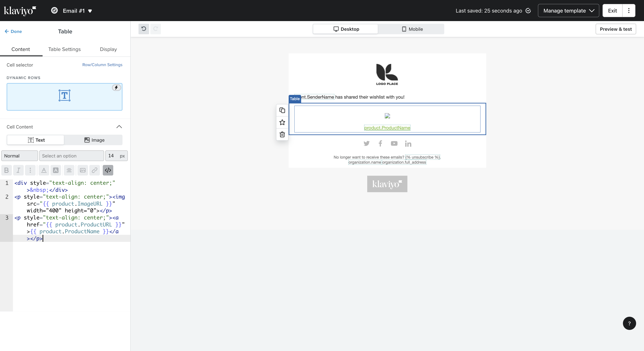Open the Manage template dropdown
This screenshot has width=644, height=351.
tap(568, 11)
